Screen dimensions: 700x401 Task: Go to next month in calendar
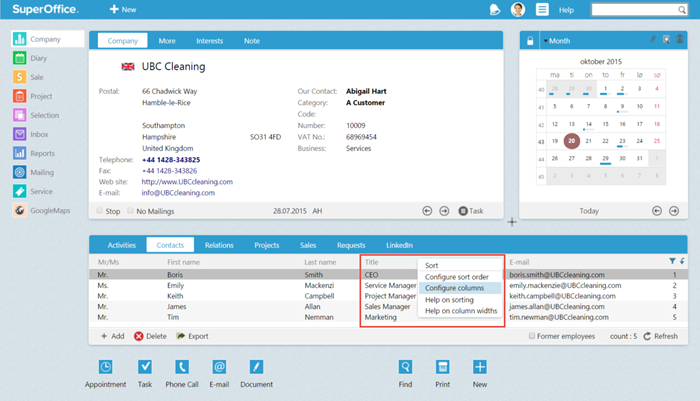tap(674, 211)
